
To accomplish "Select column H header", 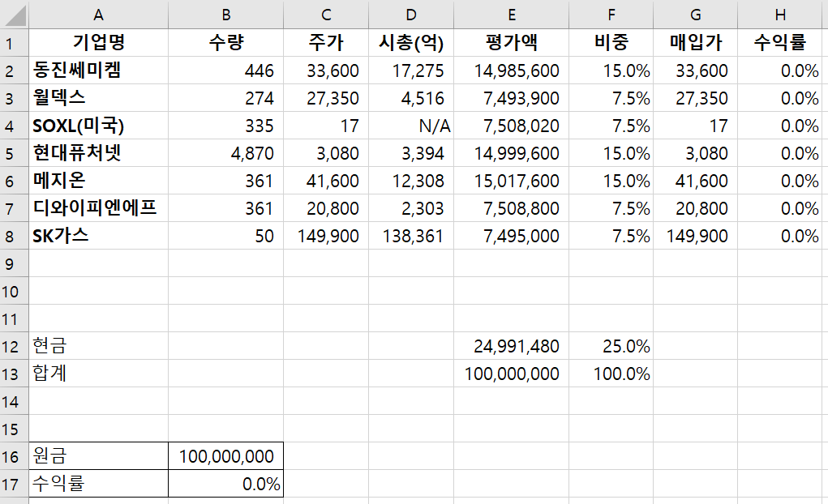I will tap(780, 15).
